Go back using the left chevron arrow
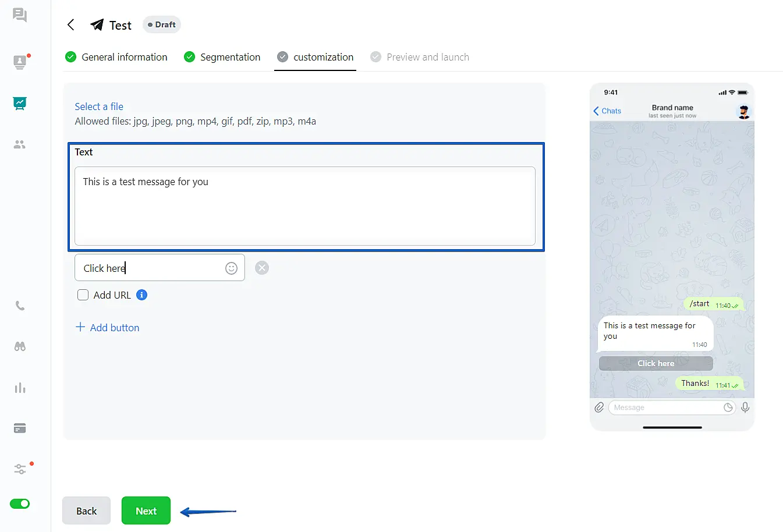783x532 pixels. 71,24
